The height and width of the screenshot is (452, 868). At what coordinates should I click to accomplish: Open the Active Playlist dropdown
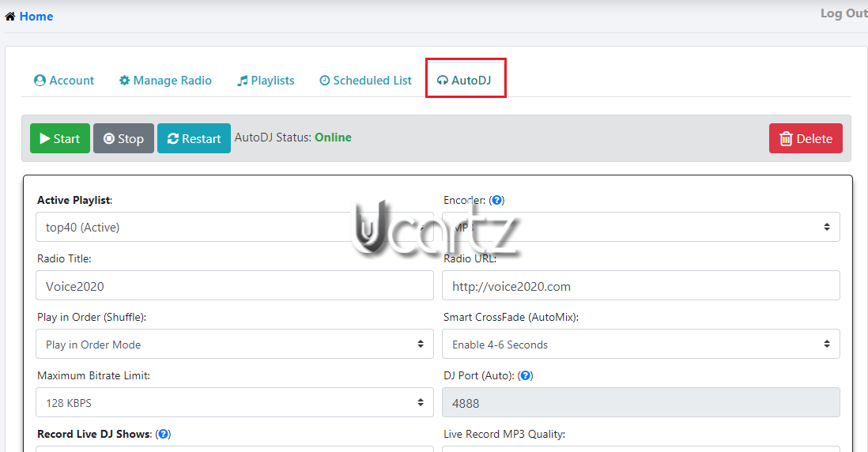pyautogui.click(x=235, y=227)
